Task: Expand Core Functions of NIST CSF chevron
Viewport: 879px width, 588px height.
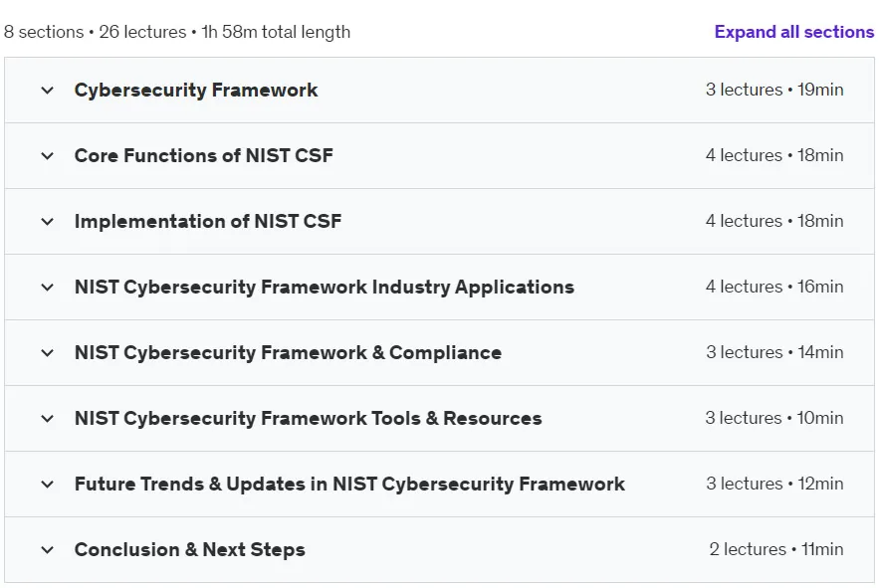Action: pyautogui.click(x=48, y=156)
